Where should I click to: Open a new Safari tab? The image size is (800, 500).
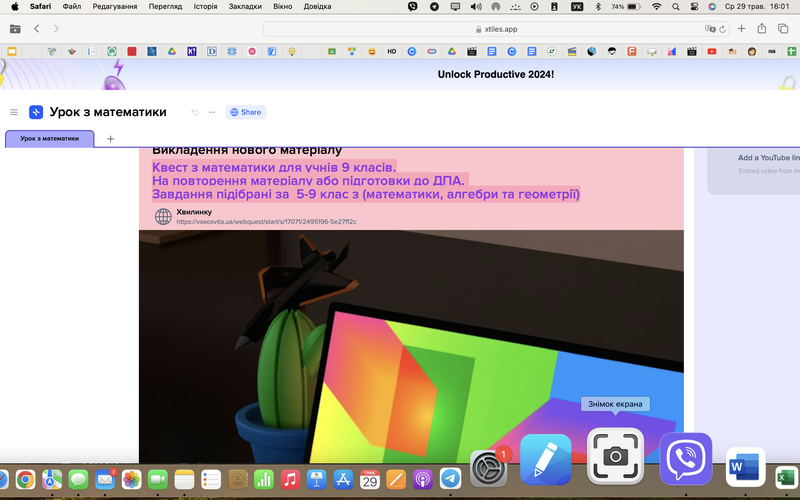(x=741, y=29)
